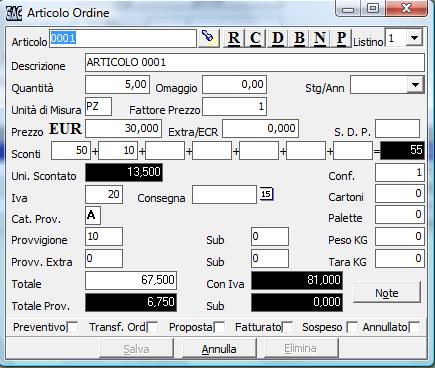The height and width of the screenshot is (368, 435).
Task: Click the Con Iva value 81,000
Action: [297, 280]
